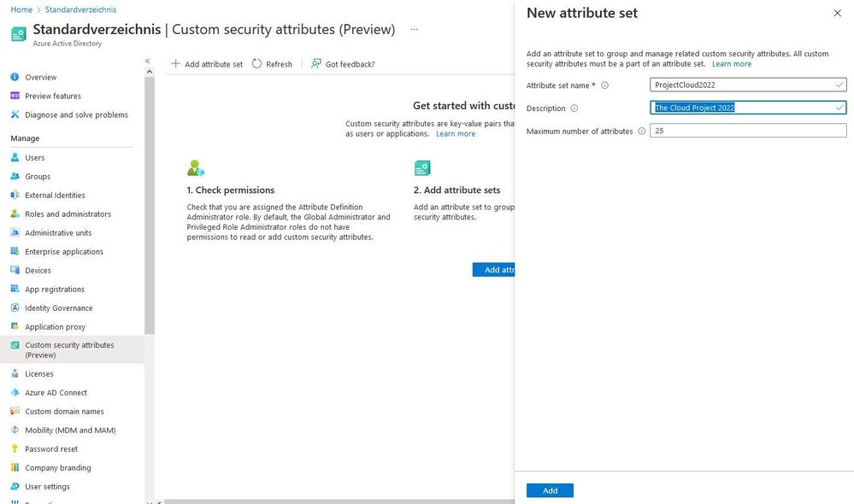
Task: Open the more options ellipsis in header
Action: [x=415, y=29]
